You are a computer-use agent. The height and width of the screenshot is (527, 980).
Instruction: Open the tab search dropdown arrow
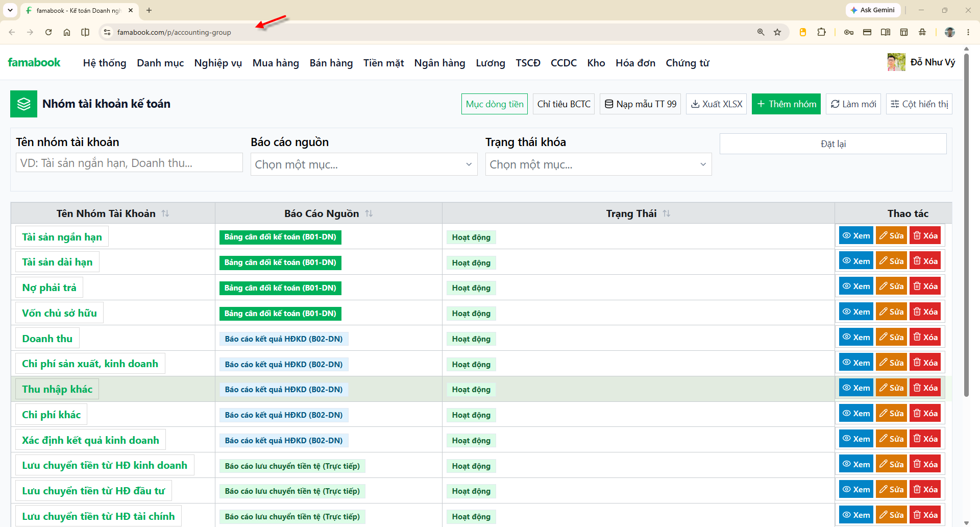point(10,10)
